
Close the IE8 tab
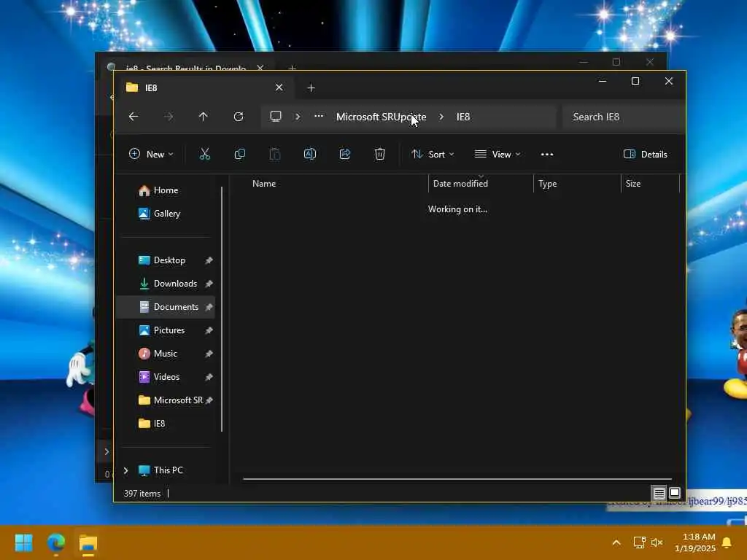click(279, 87)
